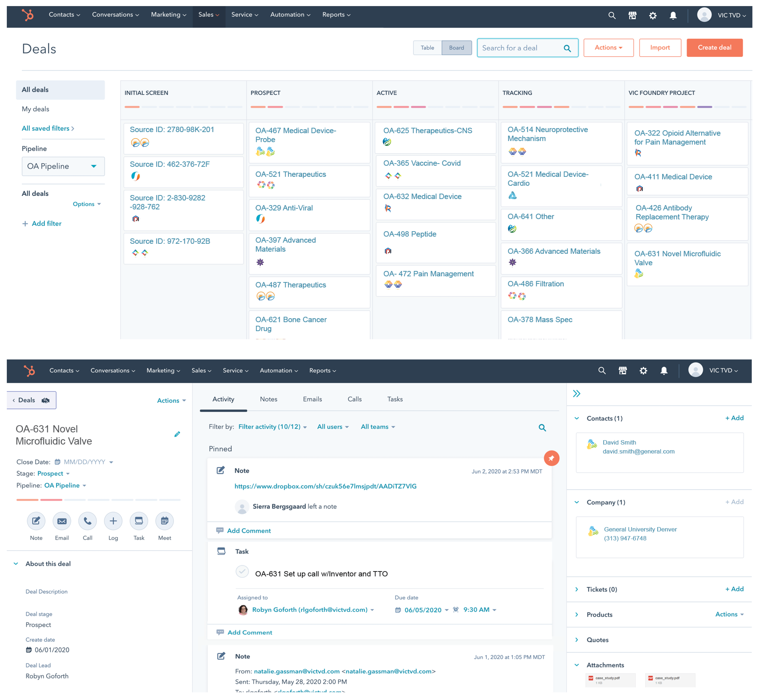Open All saved filters link
The height and width of the screenshot is (700, 760).
coord(48,128)
